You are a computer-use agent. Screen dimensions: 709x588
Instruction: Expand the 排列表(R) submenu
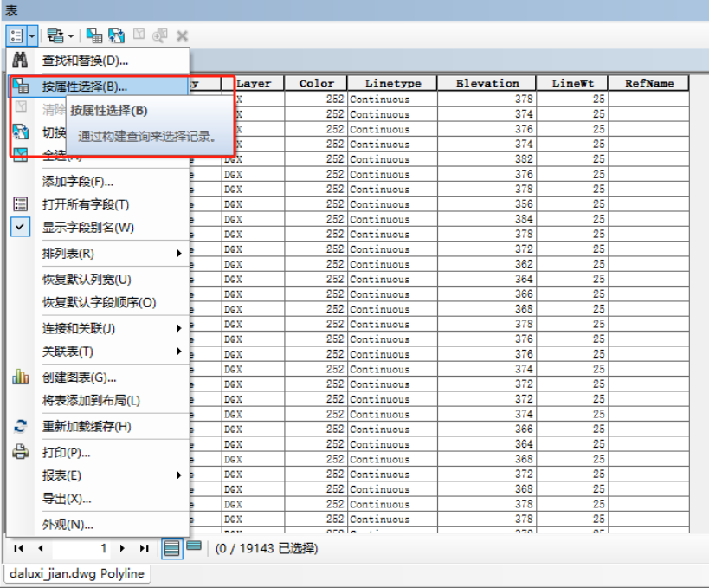[99, 253]
